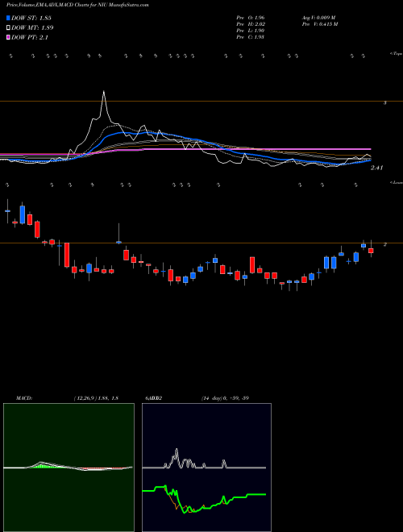
Task: Click the 'Avg V: 0.609 M' volume value
Action: [319, 18]
